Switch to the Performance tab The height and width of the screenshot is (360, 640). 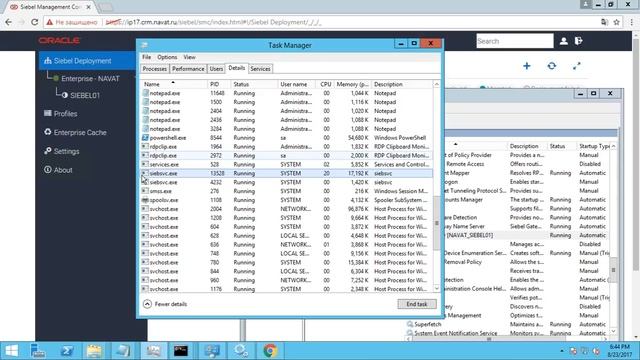(x=188, y=69)
